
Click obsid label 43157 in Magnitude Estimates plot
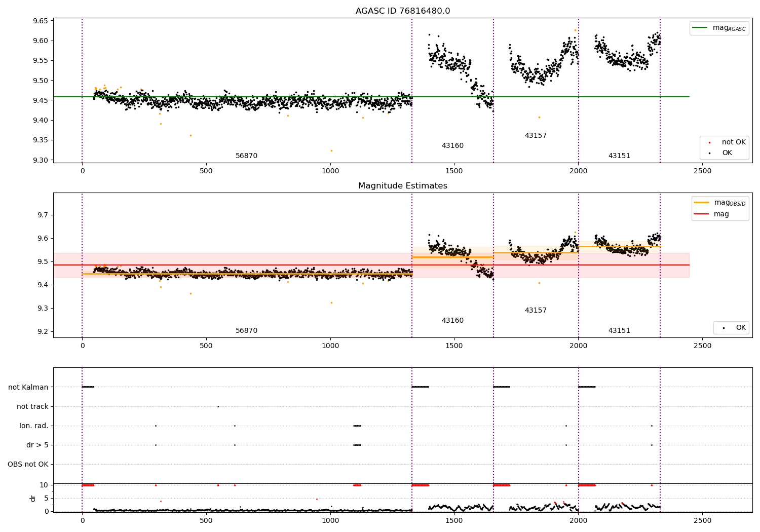536,311
